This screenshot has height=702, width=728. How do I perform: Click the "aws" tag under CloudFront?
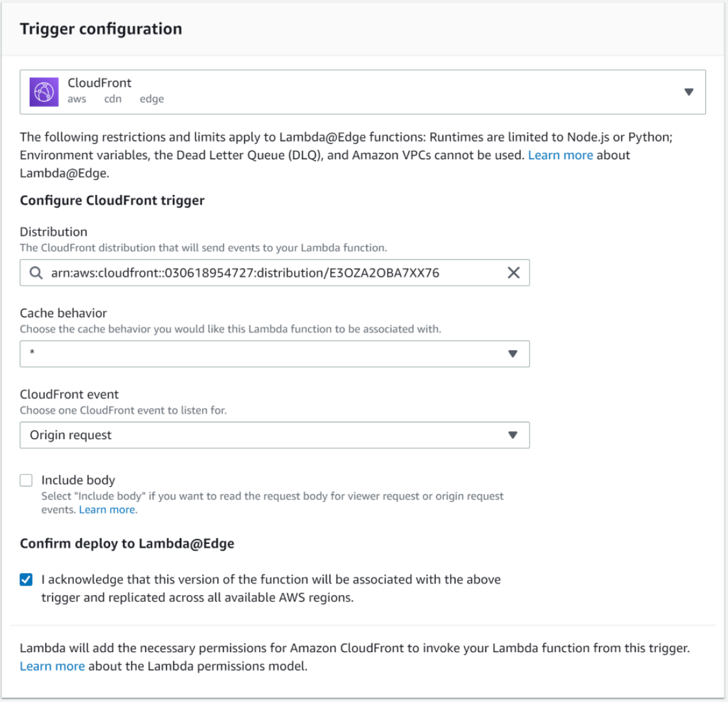tap(76, 99)
